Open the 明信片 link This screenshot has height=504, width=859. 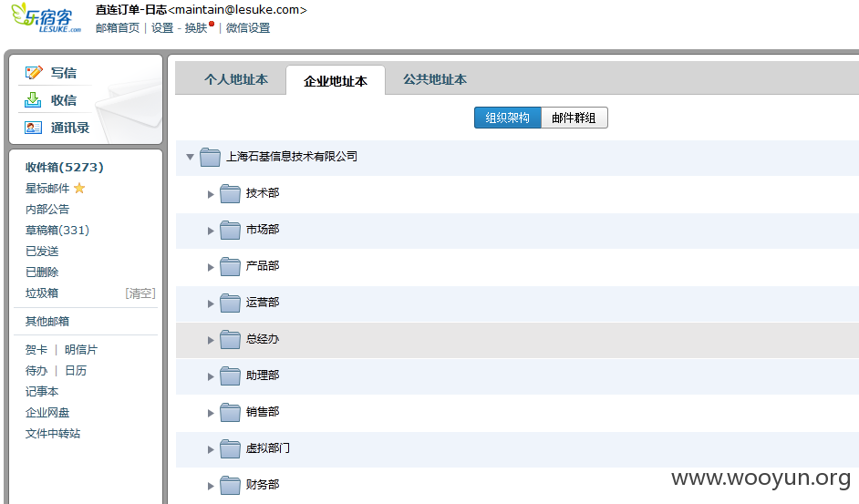click(x=81, y=349)
